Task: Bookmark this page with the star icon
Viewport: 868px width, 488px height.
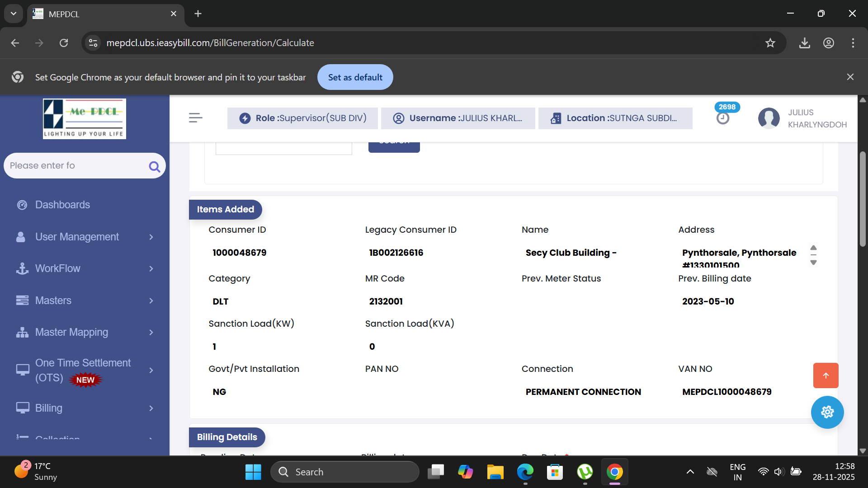Action: pos(770,43)
